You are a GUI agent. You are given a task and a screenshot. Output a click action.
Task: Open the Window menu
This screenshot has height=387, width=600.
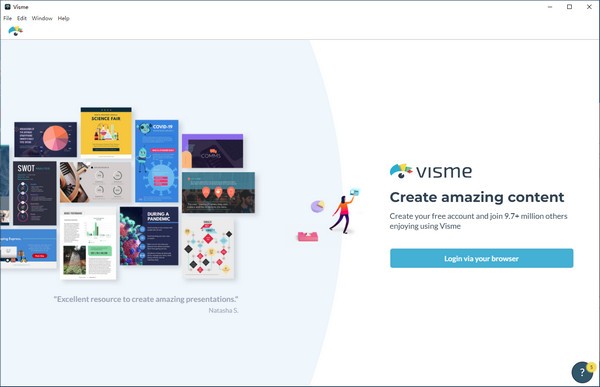coord(42,18)
